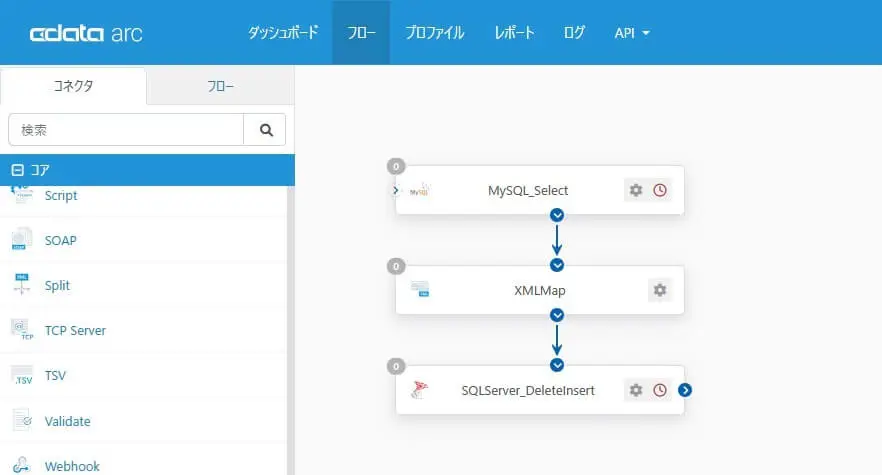Click the TCP Server connector label

coord(75,330)
